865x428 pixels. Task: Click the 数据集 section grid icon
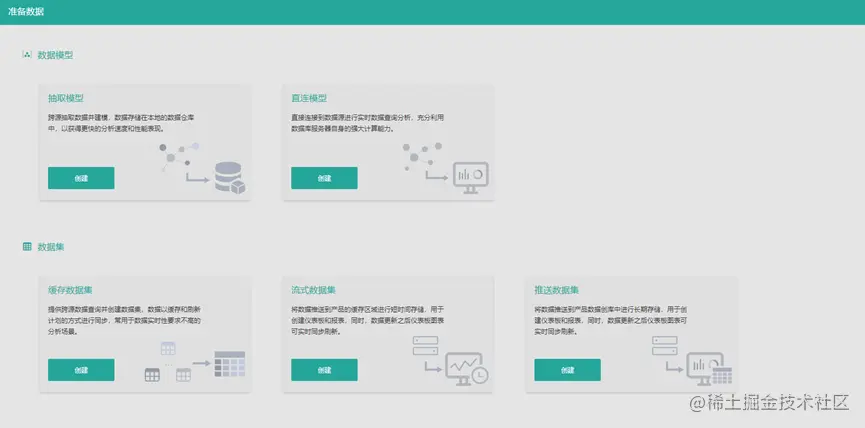coord(27,247)
